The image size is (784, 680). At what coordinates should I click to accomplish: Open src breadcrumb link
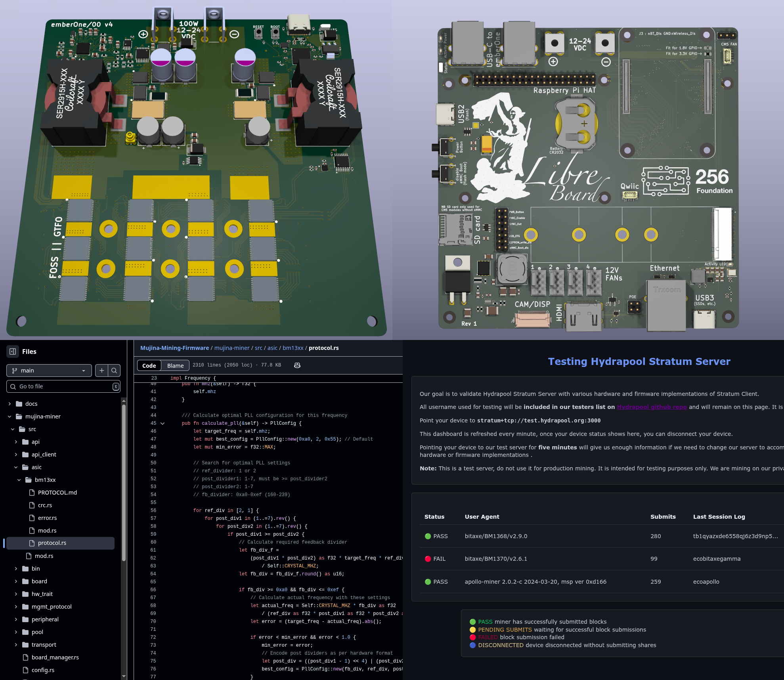[258, 348]
